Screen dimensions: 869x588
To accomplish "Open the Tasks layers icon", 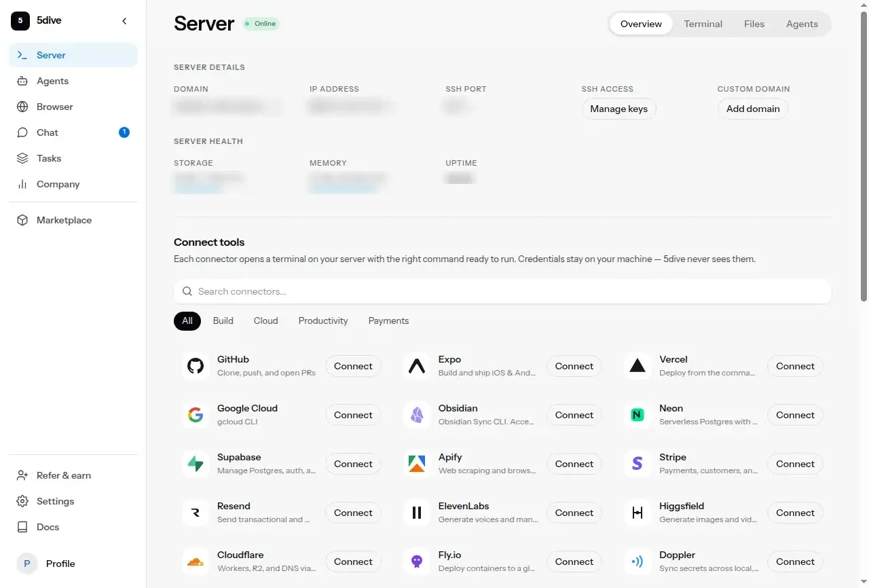I will coord(22,158).
